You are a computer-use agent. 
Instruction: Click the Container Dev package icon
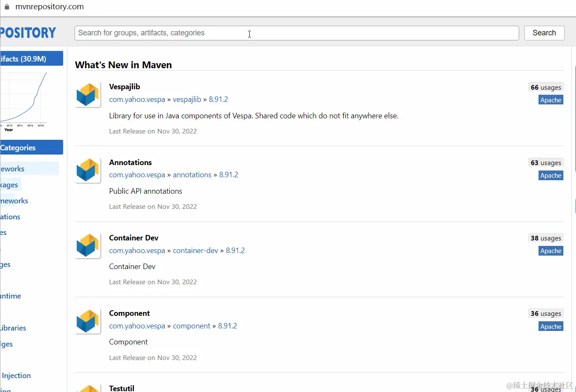(x=88, y=245)
